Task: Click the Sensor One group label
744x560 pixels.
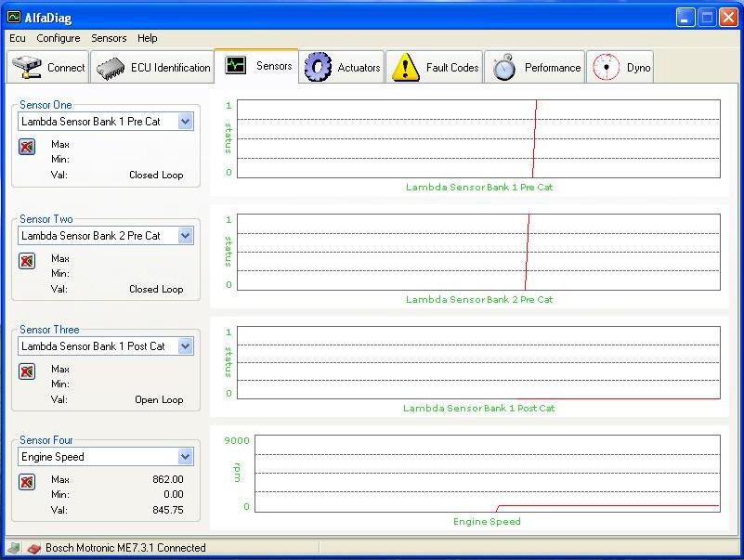Action: coord(46,105)
